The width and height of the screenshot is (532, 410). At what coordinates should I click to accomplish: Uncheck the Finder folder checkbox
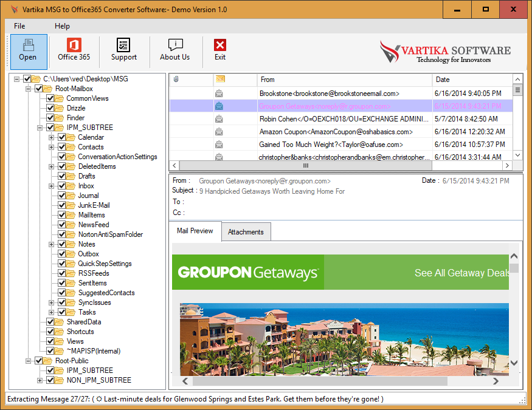(x=50, y=118)
